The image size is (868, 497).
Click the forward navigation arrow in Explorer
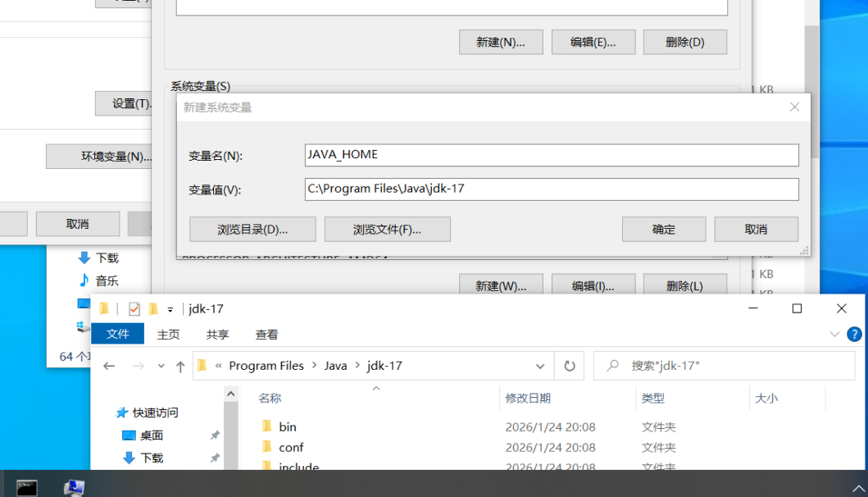pyautogui.click(x=138, y=366)
